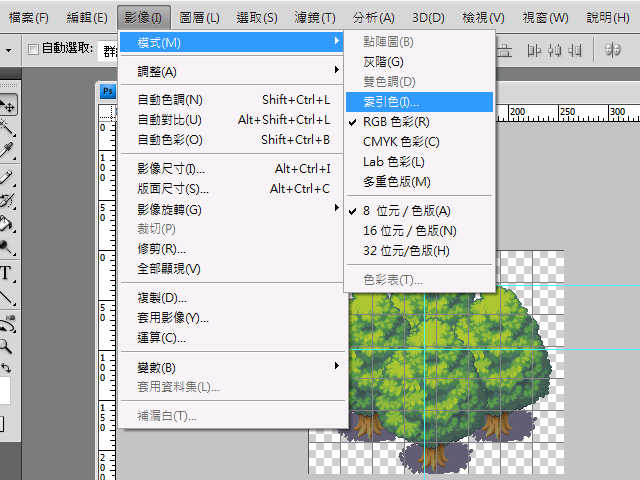Set depth to 16 位元/色版(N)

[x=420, y=231]
